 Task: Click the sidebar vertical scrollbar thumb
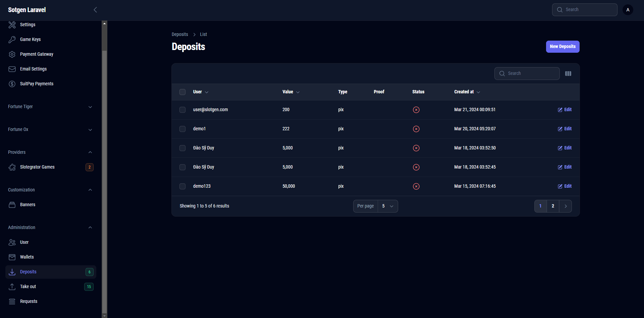(104, 181)
